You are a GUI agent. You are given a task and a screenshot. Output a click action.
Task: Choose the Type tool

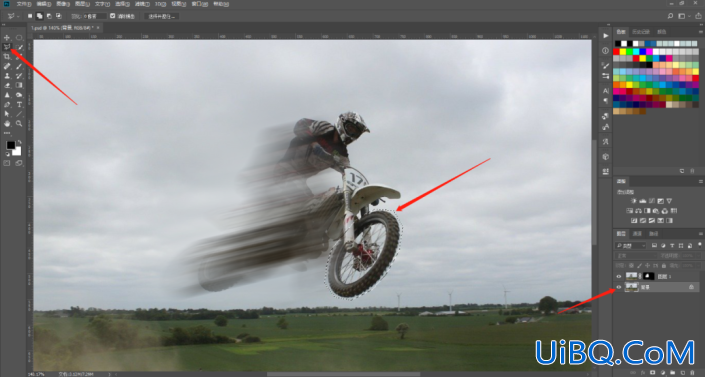coord(19,104)
